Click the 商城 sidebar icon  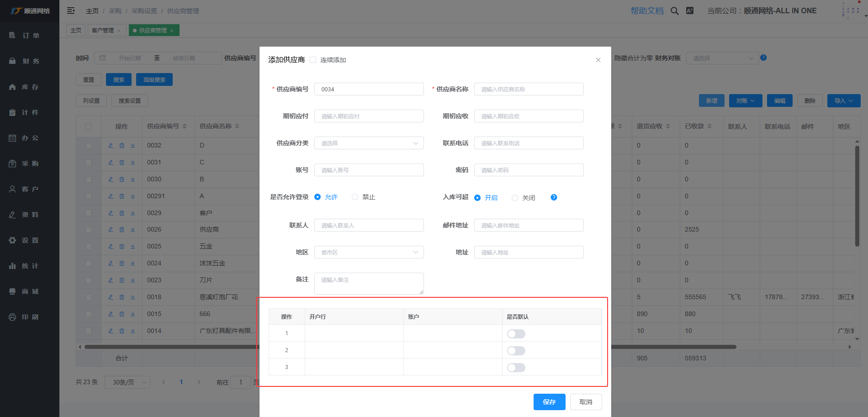pos(12,291)
